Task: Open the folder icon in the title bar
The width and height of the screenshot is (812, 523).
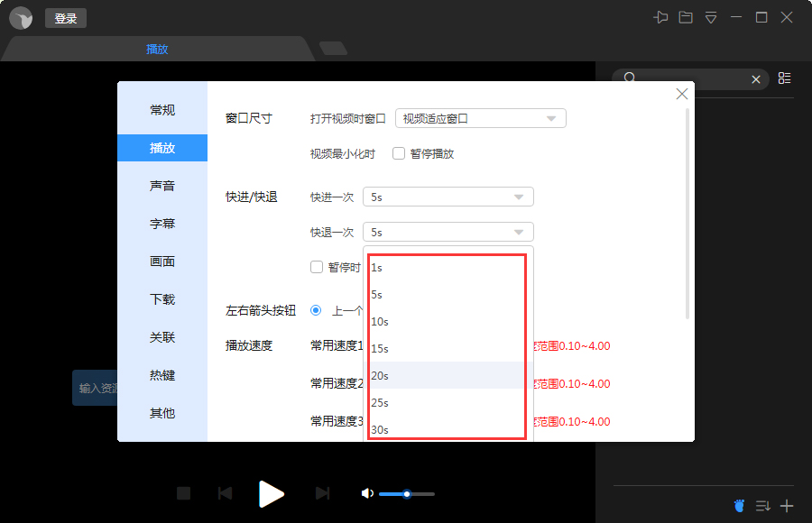Action: click(686, 17)
